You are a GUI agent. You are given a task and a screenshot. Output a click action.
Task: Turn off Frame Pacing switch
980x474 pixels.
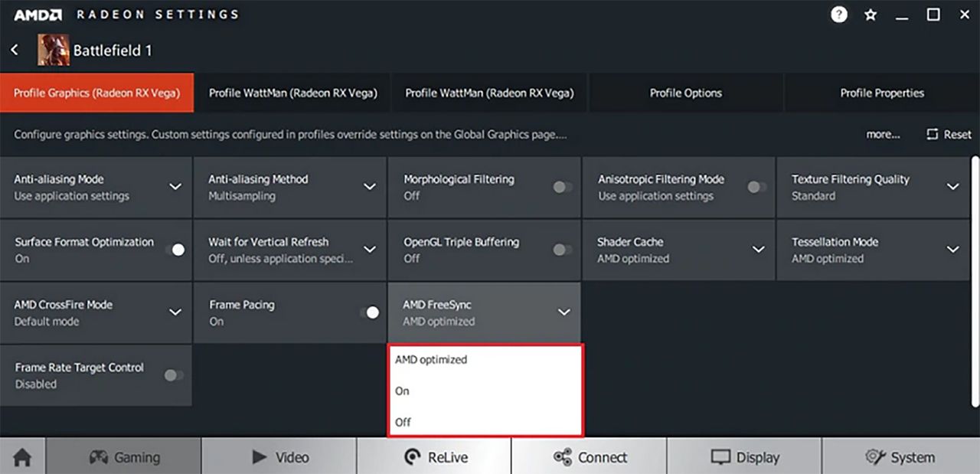pos(368,312)
